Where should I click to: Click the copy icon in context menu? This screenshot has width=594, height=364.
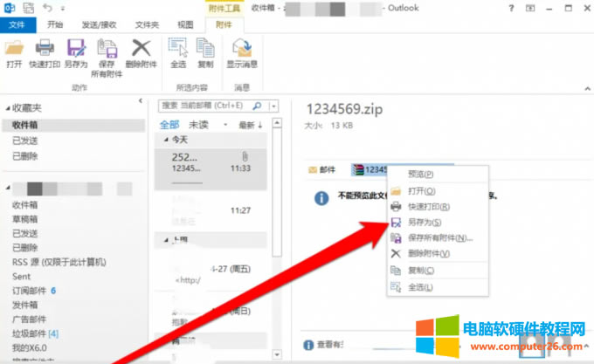396,270
